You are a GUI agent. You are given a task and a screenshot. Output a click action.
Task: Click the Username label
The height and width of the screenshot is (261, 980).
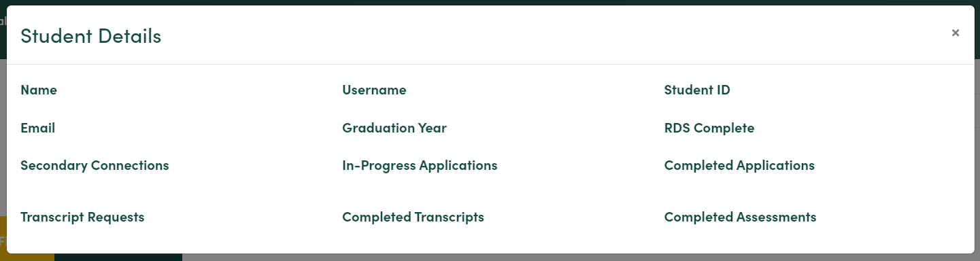(374, 90)
